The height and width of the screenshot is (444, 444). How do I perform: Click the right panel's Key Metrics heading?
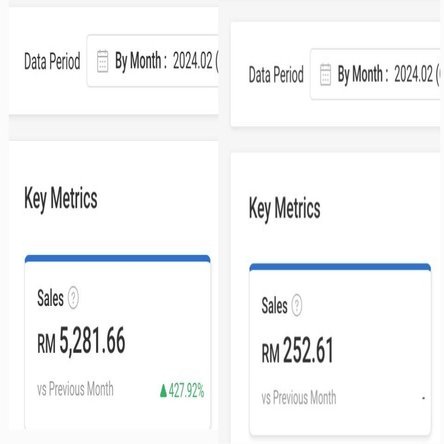(285, 209)
